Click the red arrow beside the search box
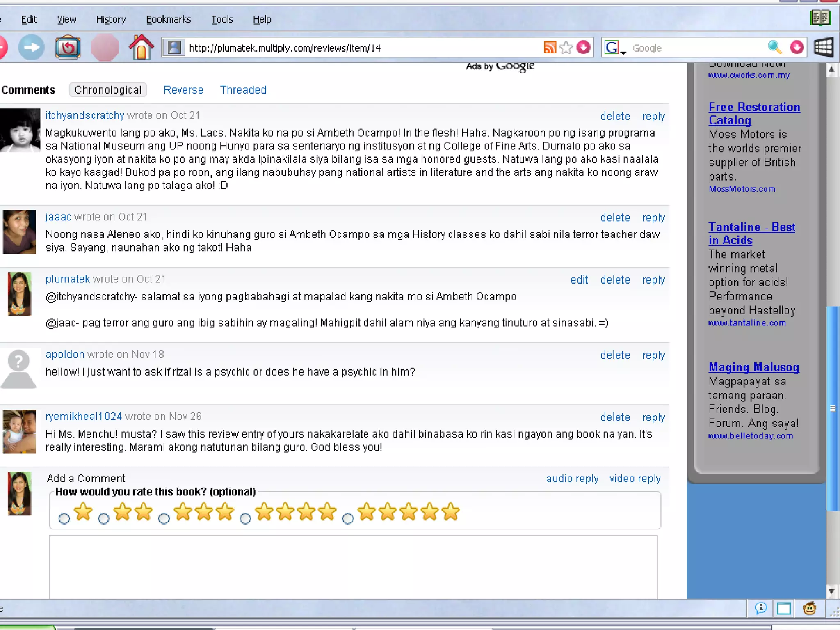Viewport: 840px width, 630px height. click(797, 48)
